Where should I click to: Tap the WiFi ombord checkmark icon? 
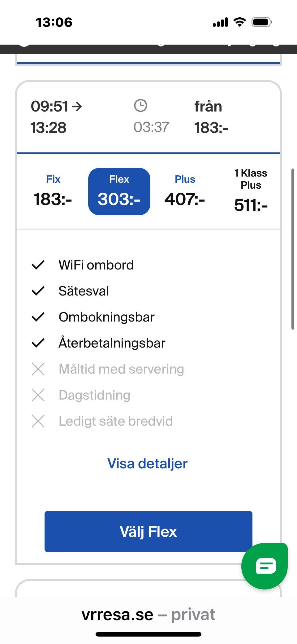click(x=38, y=265)
